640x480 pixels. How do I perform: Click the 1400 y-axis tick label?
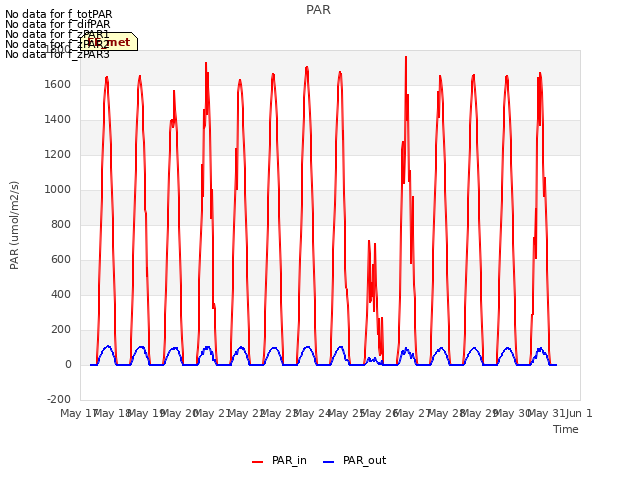tap(58, 120)
